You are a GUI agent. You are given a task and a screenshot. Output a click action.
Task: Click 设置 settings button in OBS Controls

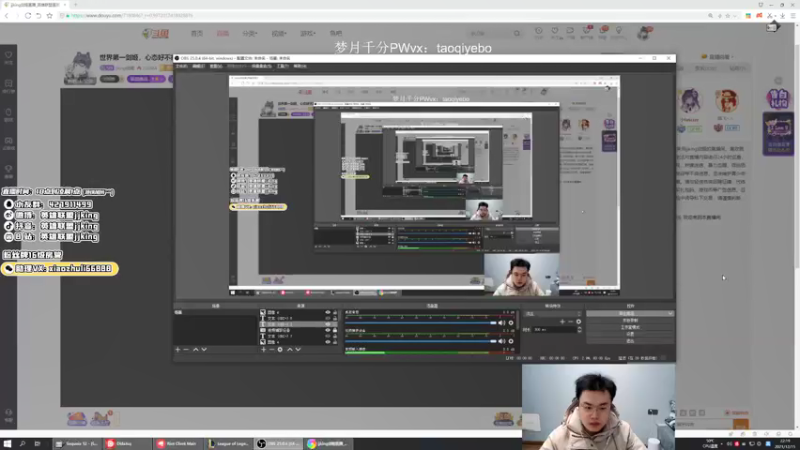click(631, 334)
